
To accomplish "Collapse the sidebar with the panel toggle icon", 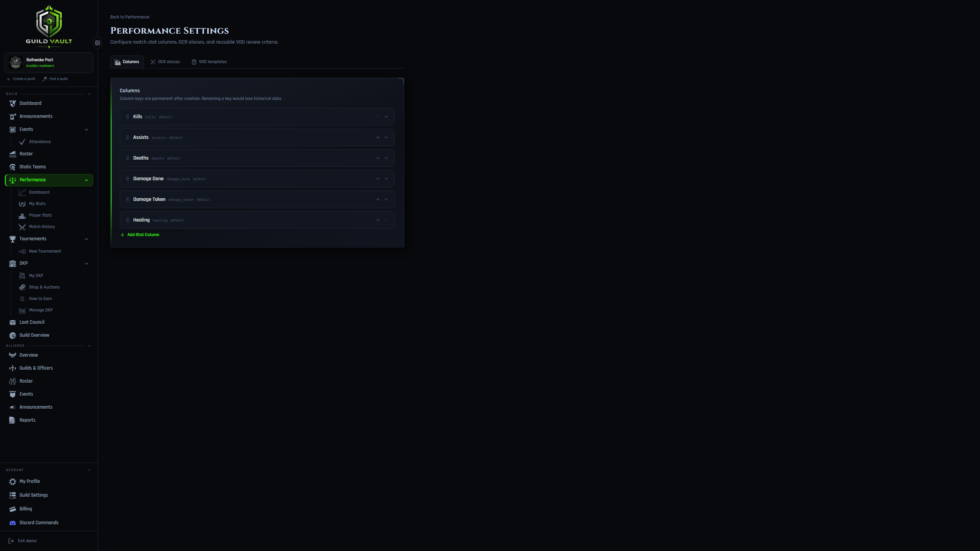I will pos(98,43).
